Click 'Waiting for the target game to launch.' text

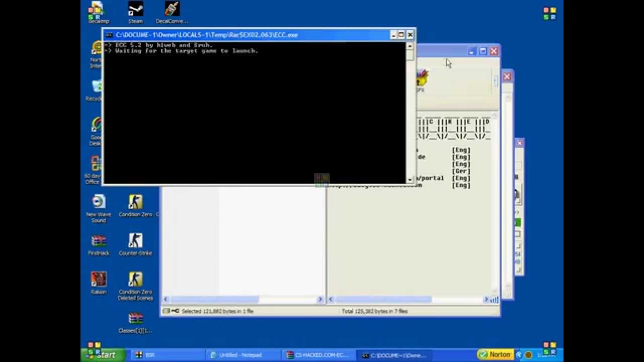coord(187,51)
